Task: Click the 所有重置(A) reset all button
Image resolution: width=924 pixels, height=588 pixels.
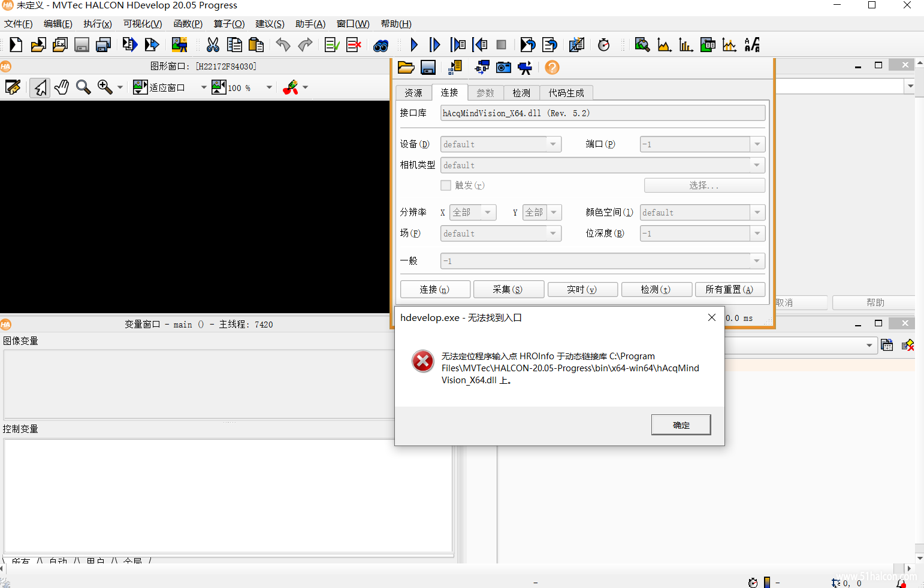Action: [729, 290]
